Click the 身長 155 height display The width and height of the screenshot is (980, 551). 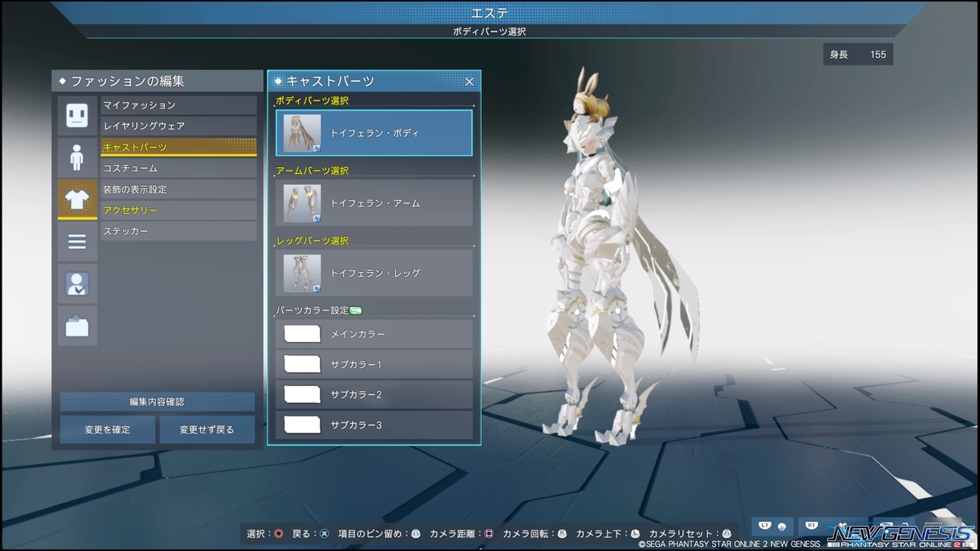tap(857, 55)
